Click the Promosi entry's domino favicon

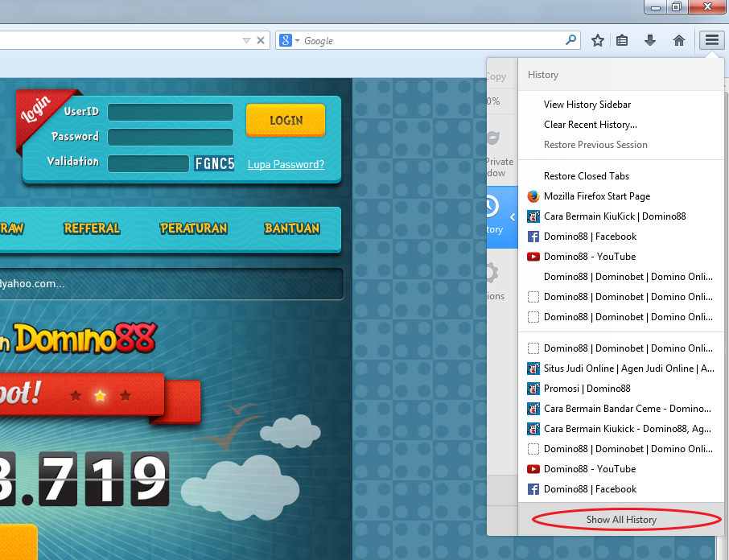(533, 389)
